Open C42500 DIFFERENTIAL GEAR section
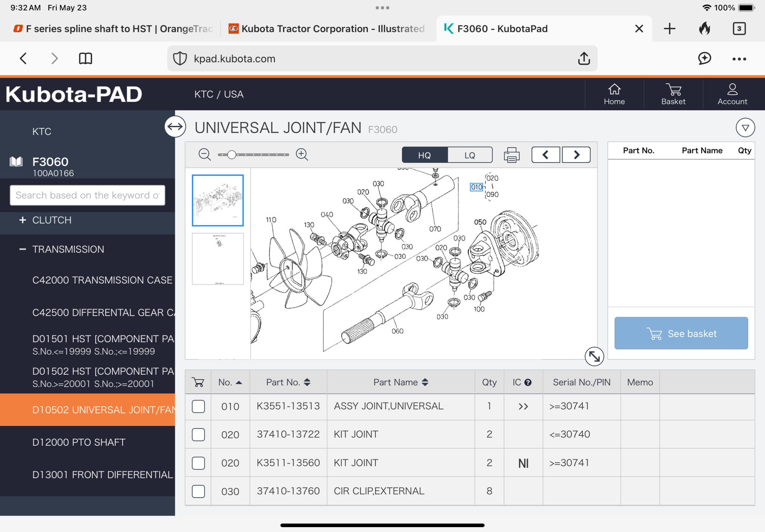This screenshot has height=532, width=765. pyautogui.click(x=103, y=312)
